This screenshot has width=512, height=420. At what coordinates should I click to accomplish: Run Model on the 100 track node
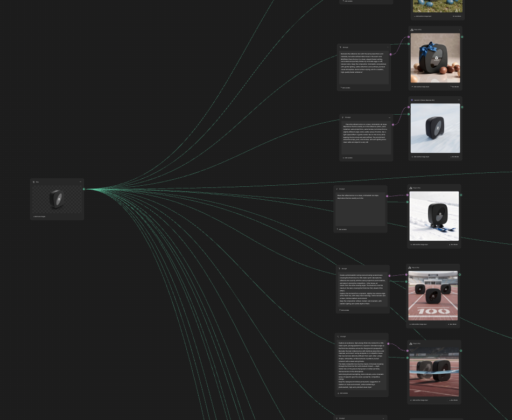point(453,324)
